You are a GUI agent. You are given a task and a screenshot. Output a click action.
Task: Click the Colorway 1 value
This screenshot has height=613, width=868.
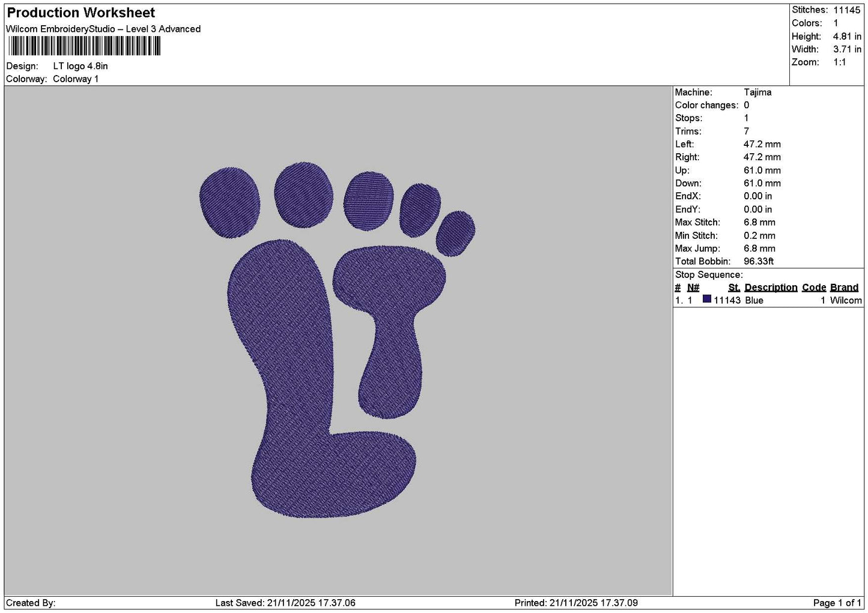[76, 79]
